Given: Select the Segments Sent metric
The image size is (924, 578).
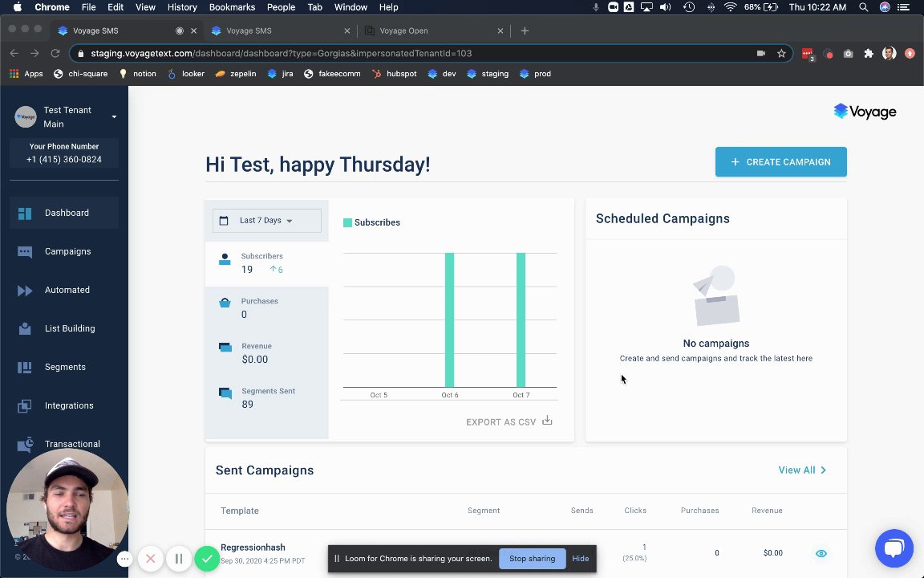Looking at the screenshot, I should 267,398.
